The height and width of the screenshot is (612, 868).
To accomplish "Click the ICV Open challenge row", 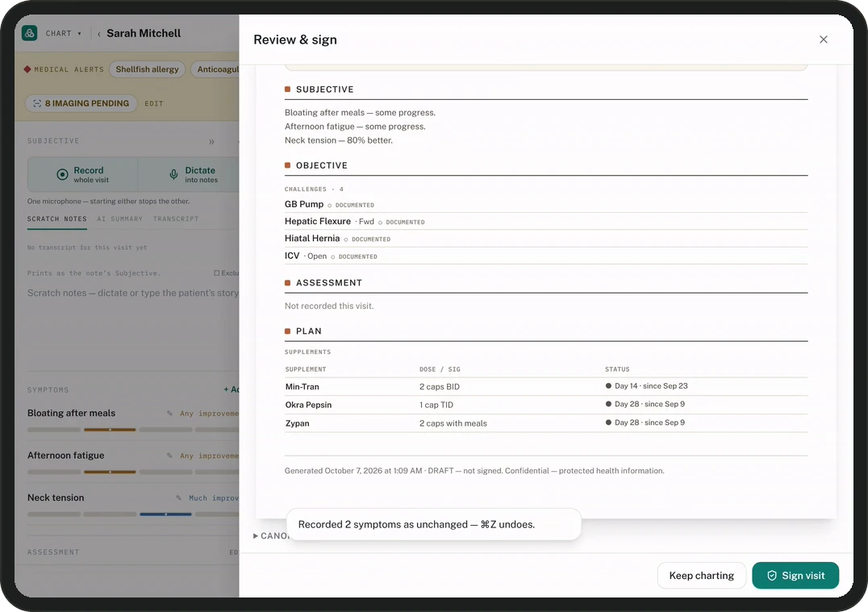I will (x=546, y=256).
